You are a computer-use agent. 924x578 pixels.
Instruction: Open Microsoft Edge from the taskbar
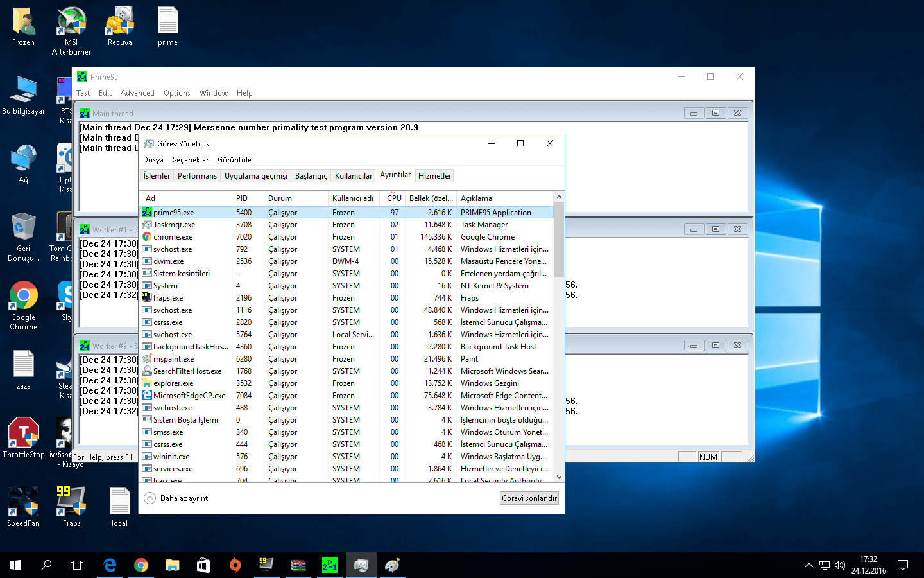pos(110,565)
